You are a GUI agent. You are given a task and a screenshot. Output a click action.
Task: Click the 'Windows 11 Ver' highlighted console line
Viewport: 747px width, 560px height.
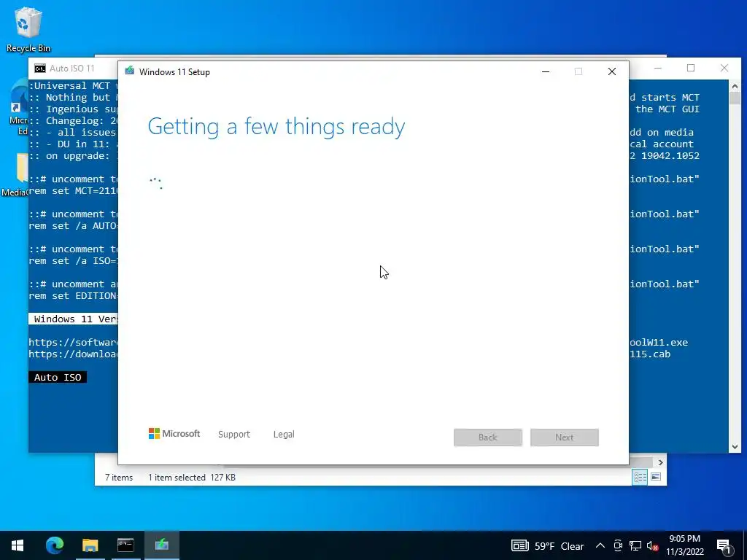73,319
